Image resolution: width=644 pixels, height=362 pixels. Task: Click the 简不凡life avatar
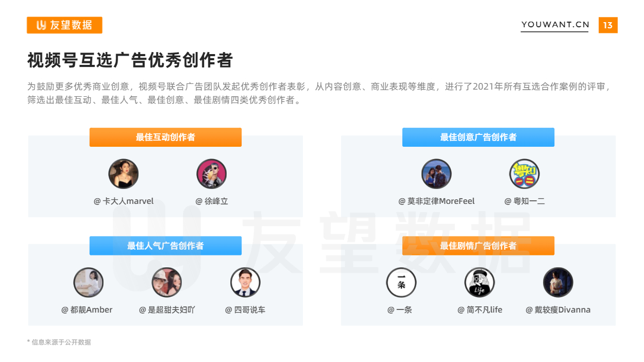click(480, 282)
